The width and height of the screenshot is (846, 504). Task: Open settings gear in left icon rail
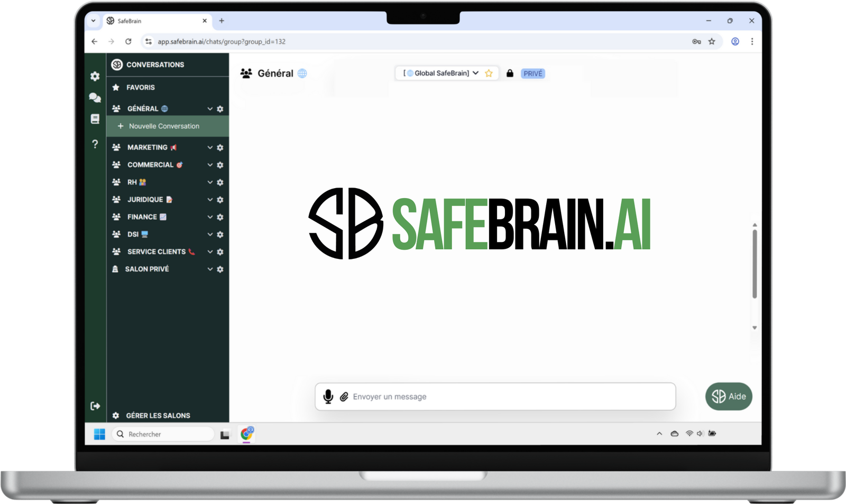pos(95,77)
